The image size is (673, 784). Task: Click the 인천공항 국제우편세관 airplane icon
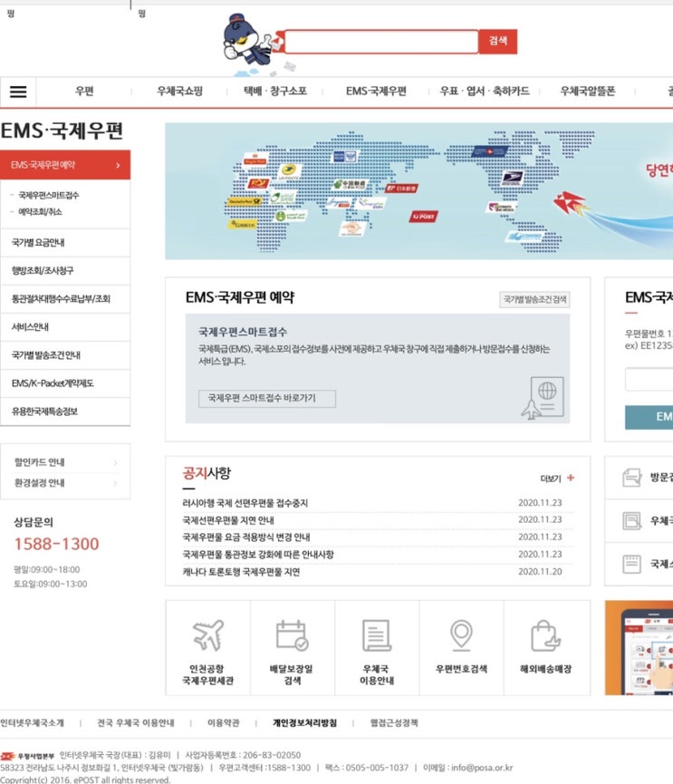208,635
